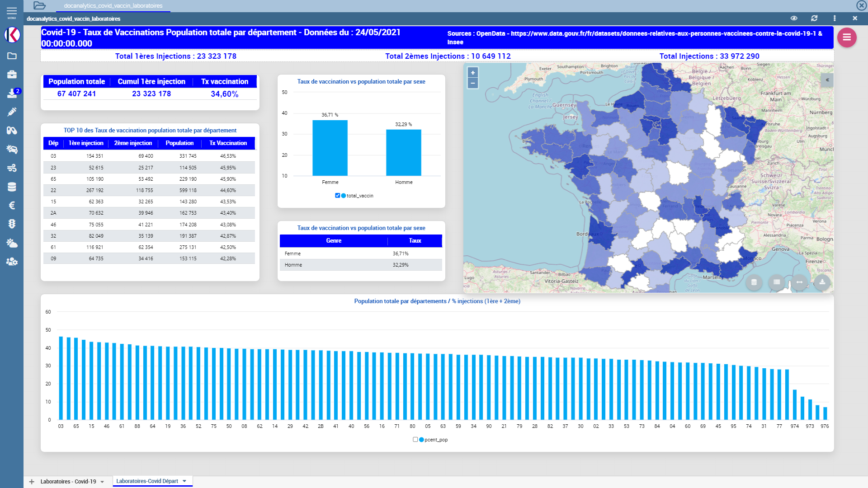This screenshot has width=868, height=488.
Task: Click the traffic light icon
Action: [12, 224]
